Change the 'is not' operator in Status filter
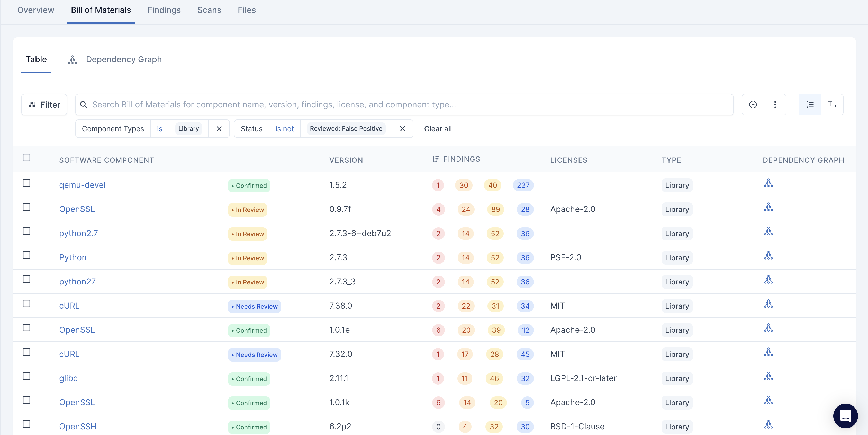This screenshot has height=435, width=868. click(x=284, y=129)
